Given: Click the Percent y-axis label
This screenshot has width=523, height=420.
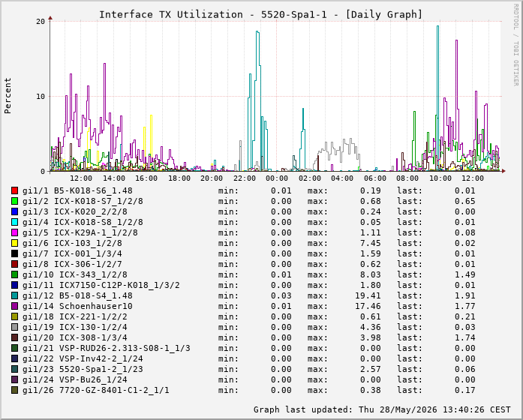Looking at the screenshot, I should 8,96.
